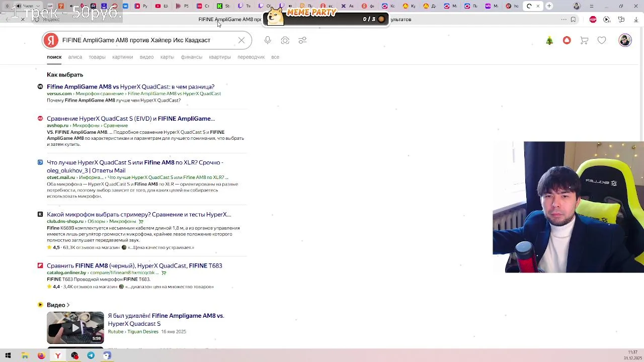Viewport: 644px width, 362px height.
Task: Open favorites heart icon
Action: click(x=602, y=40)
